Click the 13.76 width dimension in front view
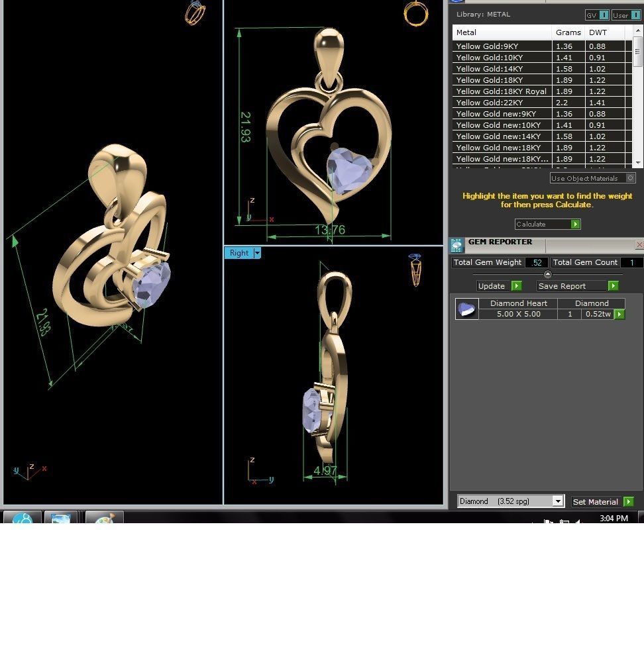 329,230
